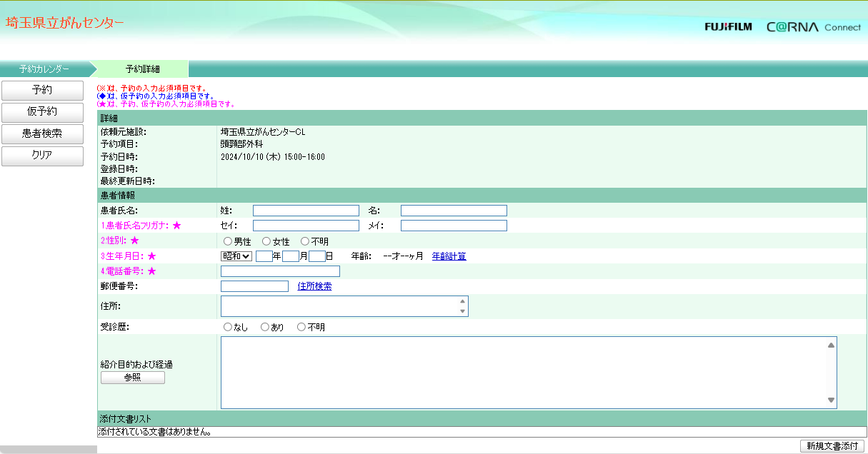Click 新規文書添付 button
The image size is (868, 454).
pyautogui.click(x=832, y=446)
